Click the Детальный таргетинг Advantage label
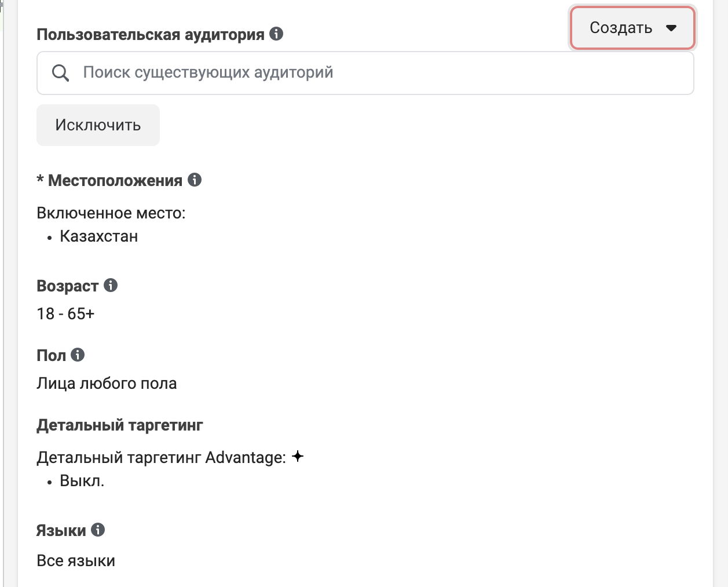The image size is (728, 587). [161, 457]
